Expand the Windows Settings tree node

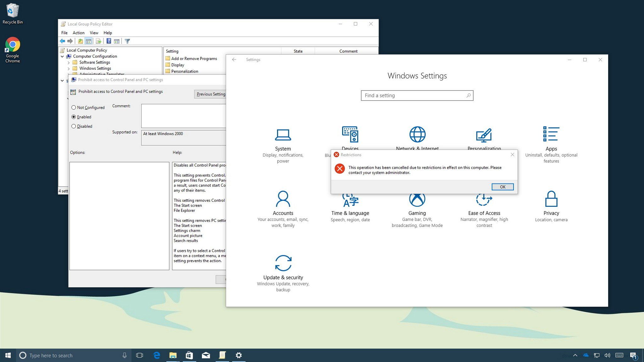pyautogui.click(x=69, y=69)
